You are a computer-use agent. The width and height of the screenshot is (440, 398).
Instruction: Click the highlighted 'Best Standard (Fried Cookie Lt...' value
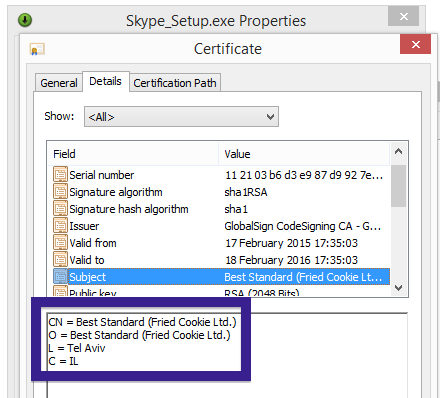(303, 277)
